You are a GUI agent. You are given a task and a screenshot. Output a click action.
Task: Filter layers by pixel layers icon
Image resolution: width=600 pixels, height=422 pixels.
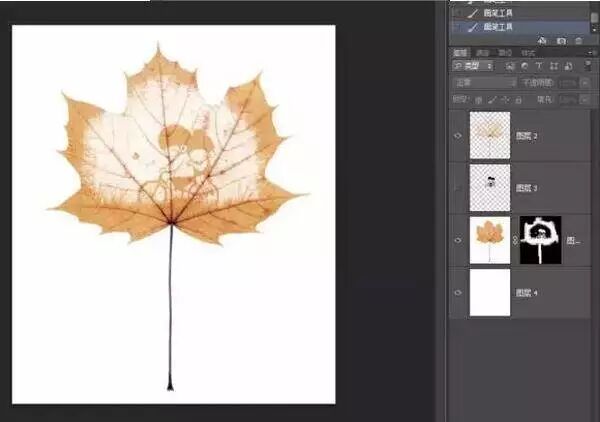pos(510,66)
